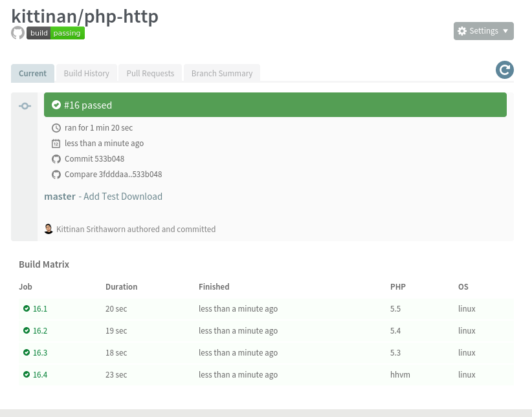532x417 pixels.
Task: Click the OS column header
Action: pyautogui.click(x=463, y=287)
